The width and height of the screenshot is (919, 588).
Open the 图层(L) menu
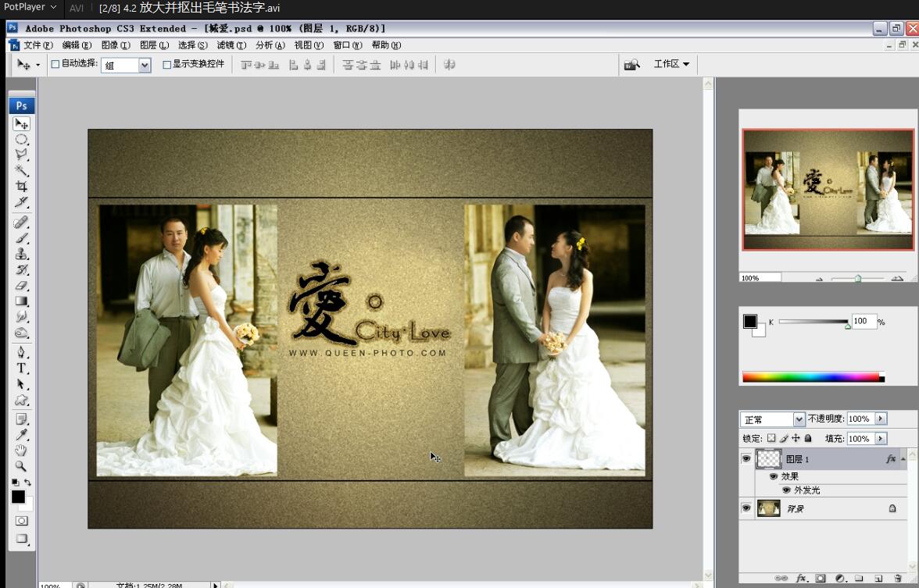pyautogui.click(x=154, y=45)
